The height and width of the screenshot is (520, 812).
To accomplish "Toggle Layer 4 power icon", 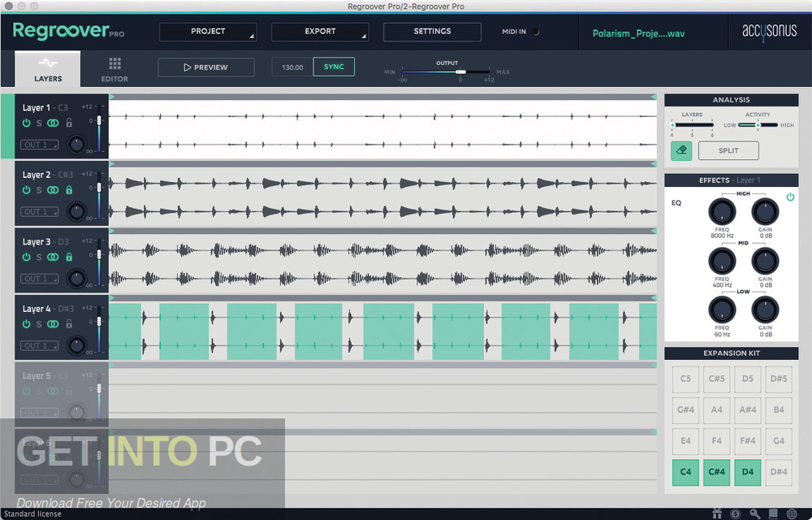I will coord(27,323).
